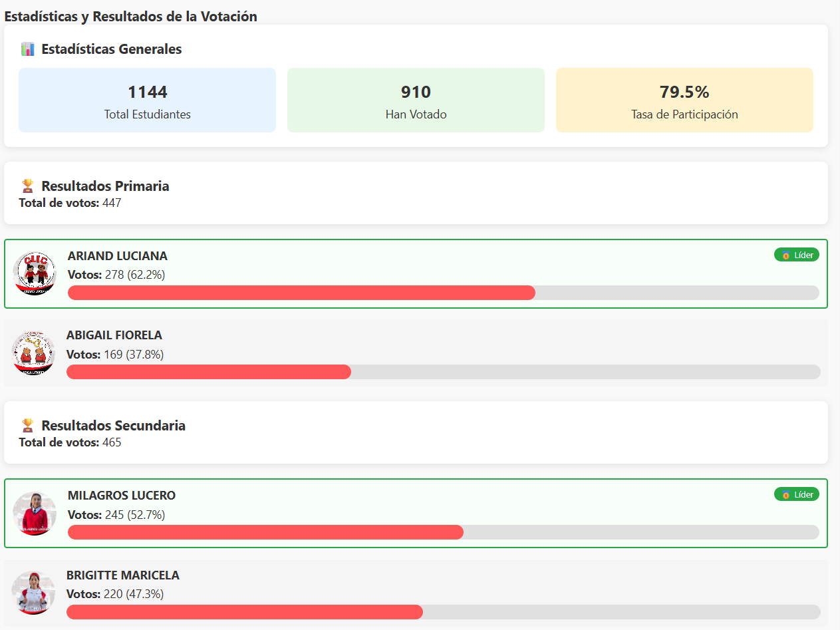Select the 79.5% Tasa de Participación card
This screenshot has height=630, width=840.
pos(684,100)
